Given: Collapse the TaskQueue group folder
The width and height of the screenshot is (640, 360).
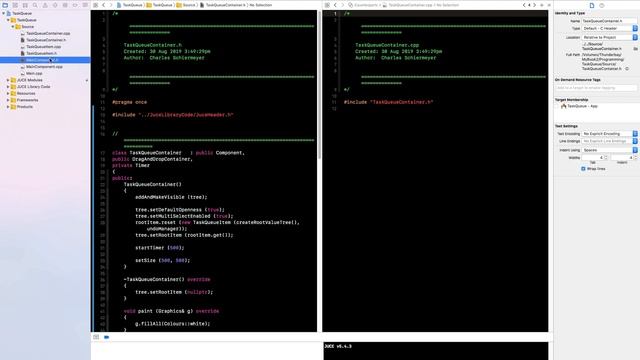Looking at the screenshot, I should [8, 20].
